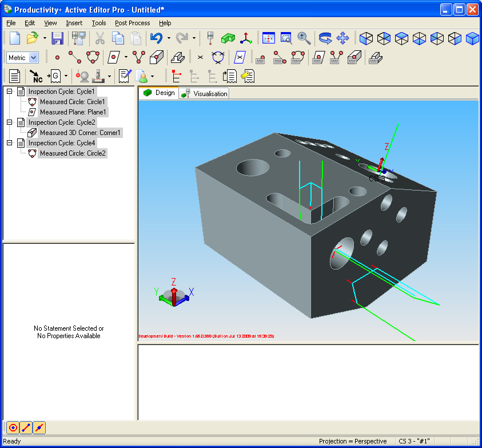
Task: Toggle the blue pencil mode button
Action: [x=25, y=427]
